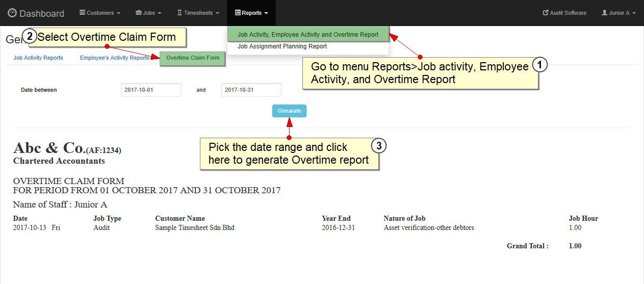Open the Employee's Activity Reports tab
Image resolution: width=644 pixels, height=284 pixels.
114,58
